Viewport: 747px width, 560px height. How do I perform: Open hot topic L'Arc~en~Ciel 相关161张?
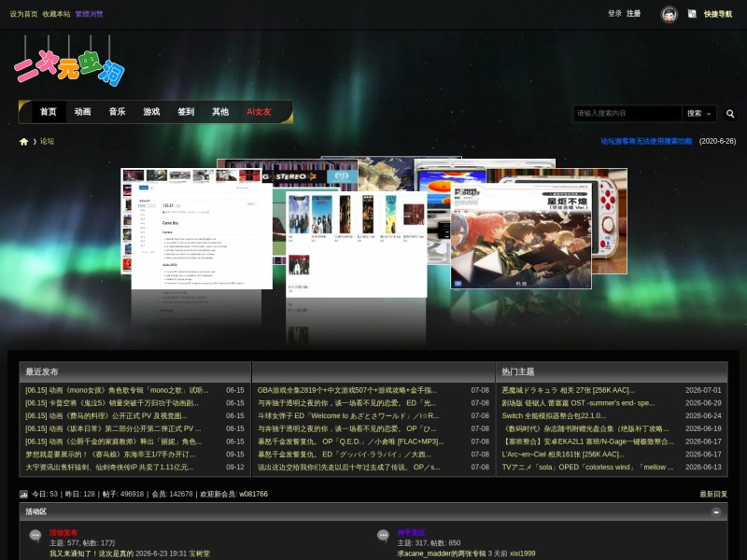pos(563,455)
